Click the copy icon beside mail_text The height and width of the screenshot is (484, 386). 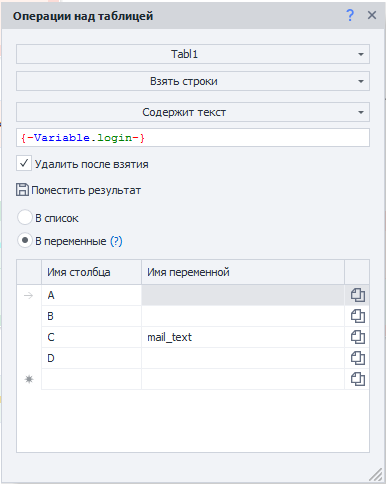click(357, 337)
